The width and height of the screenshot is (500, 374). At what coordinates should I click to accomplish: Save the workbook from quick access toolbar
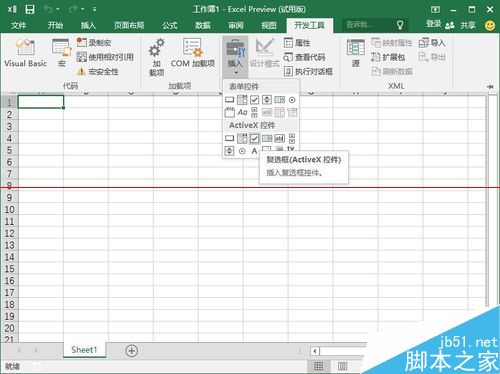[30, 9]
